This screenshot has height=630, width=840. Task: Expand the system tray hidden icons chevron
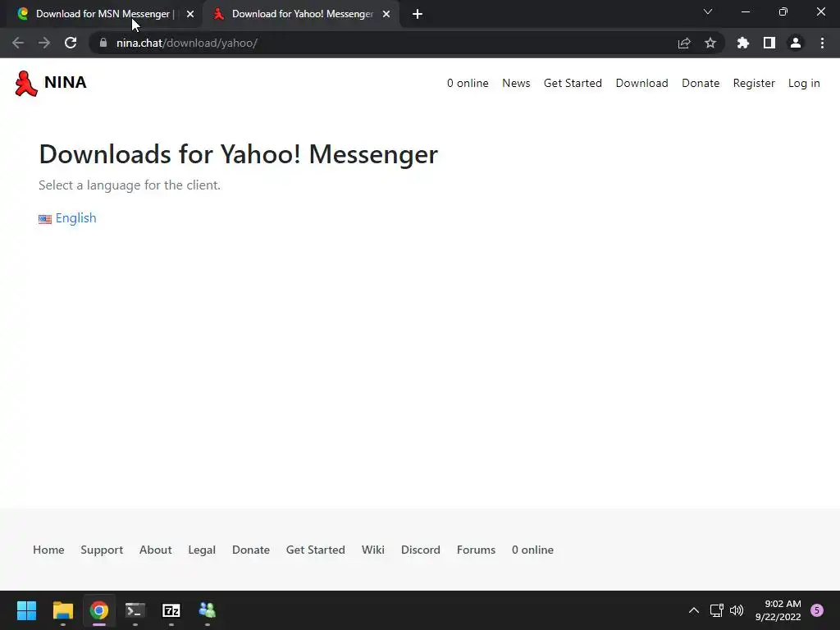(694, 610)
